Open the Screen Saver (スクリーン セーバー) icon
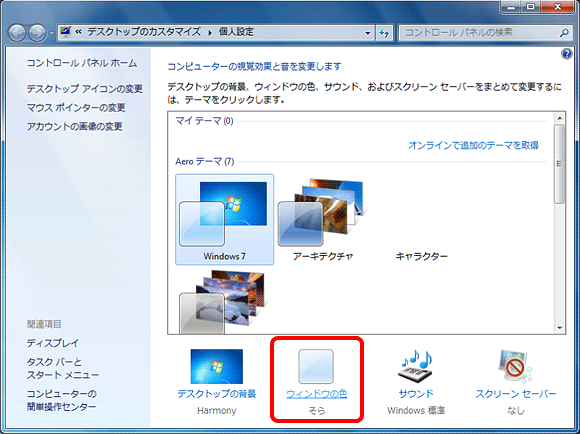Viewport: 580px width, 434px height. [515, 367]
